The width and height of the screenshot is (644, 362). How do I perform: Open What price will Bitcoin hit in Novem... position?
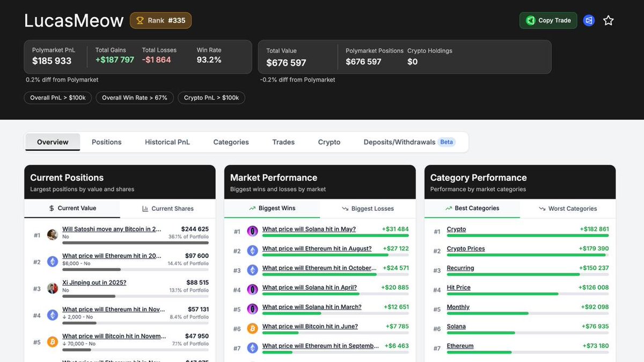[x=114, y=336]
